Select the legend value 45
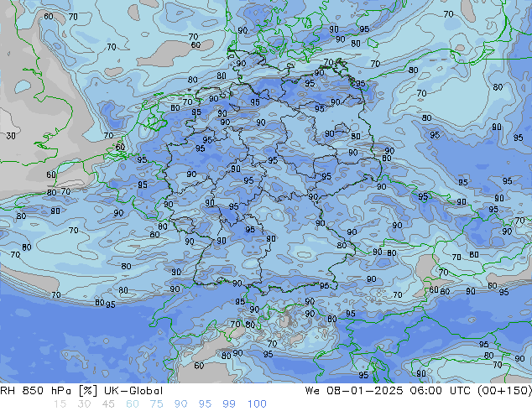 pos(108,404)
